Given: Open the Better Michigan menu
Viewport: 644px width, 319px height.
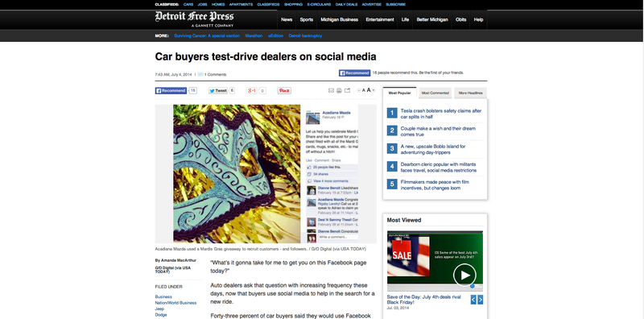Looking at the screenshot, I should (432, 19).
